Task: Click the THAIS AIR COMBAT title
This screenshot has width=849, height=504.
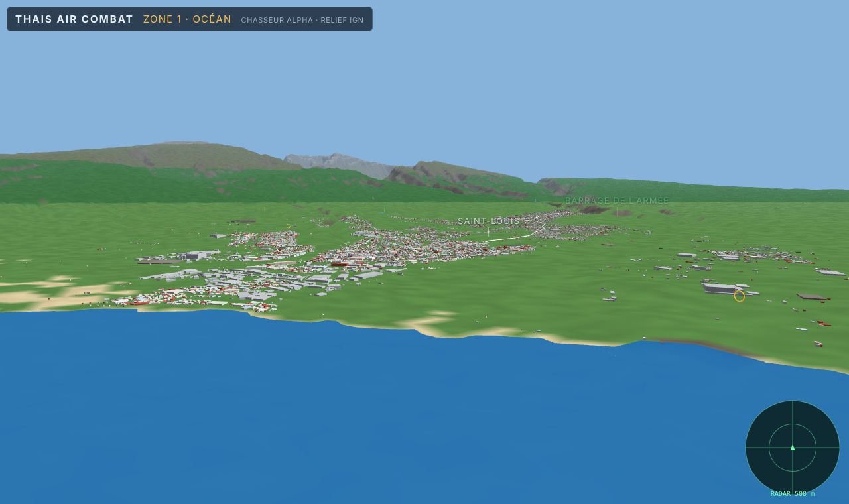Action: pos(74,19)
